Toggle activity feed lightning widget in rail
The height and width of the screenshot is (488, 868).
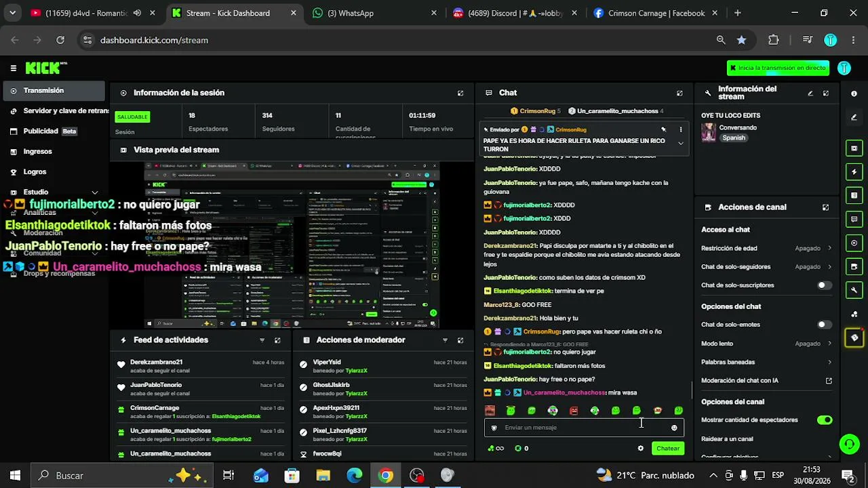click(854, 172)
